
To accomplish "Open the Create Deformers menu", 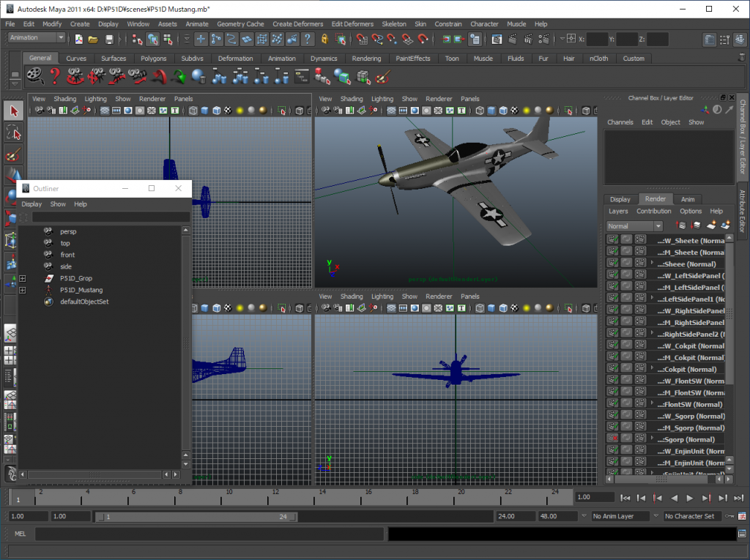I will tap(297, 24).
